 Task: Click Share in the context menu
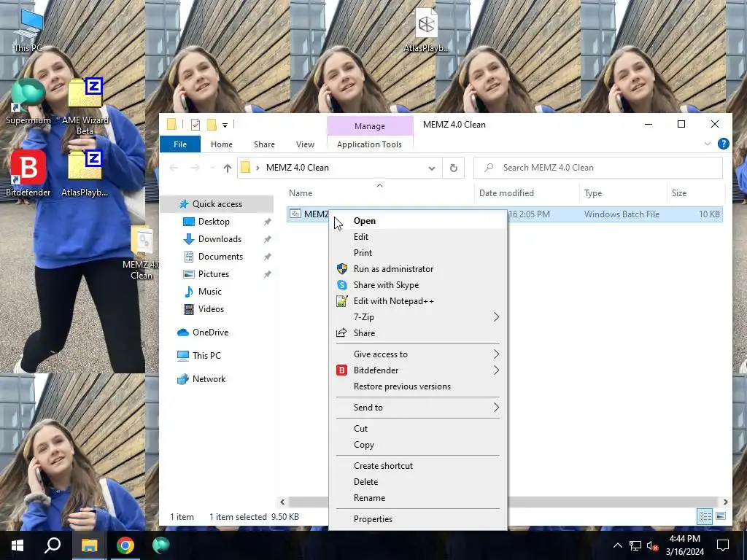tap(418, 332)
